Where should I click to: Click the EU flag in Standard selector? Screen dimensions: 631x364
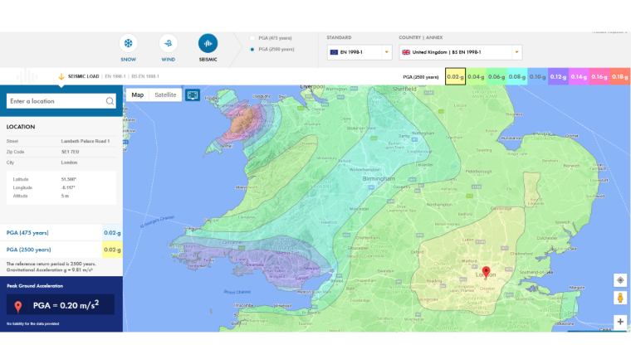point(334,52)
